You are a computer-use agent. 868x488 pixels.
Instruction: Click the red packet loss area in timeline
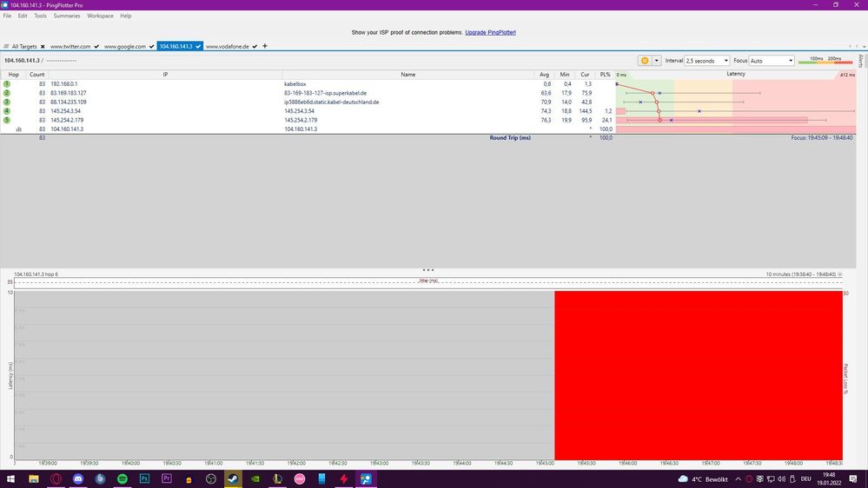pyautogui.click(x=699, y=375)
